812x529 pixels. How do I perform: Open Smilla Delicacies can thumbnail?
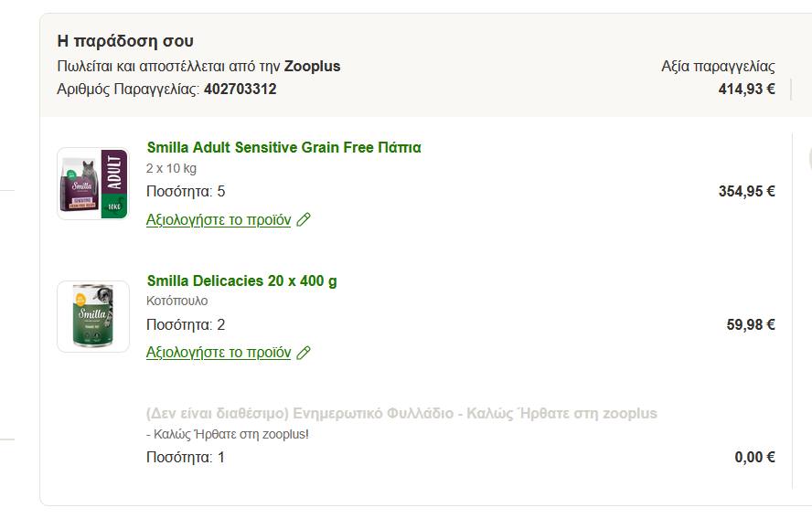pyautogui.click(x=93, y=316)
